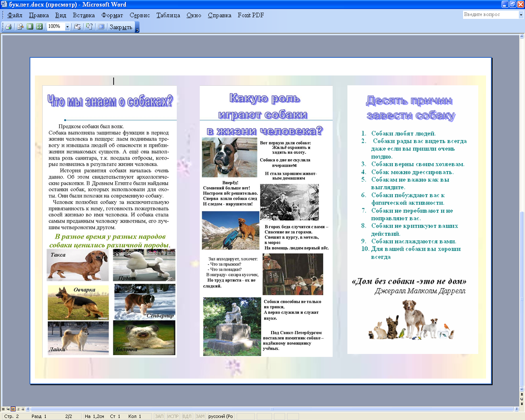The image size is (525, 420).
Task: Click the Shrink to Fit icon
Action: coord(89,27)
